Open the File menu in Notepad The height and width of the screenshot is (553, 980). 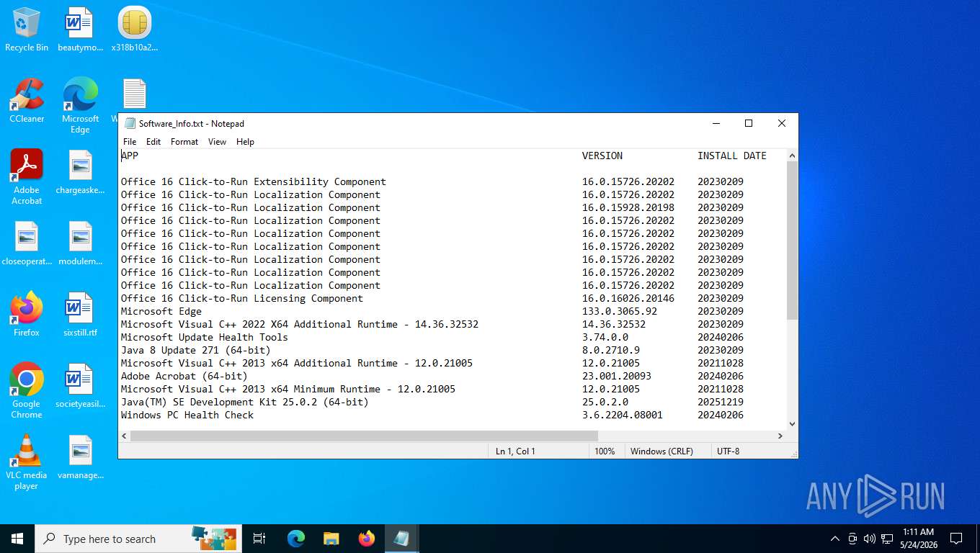(130, 142)
